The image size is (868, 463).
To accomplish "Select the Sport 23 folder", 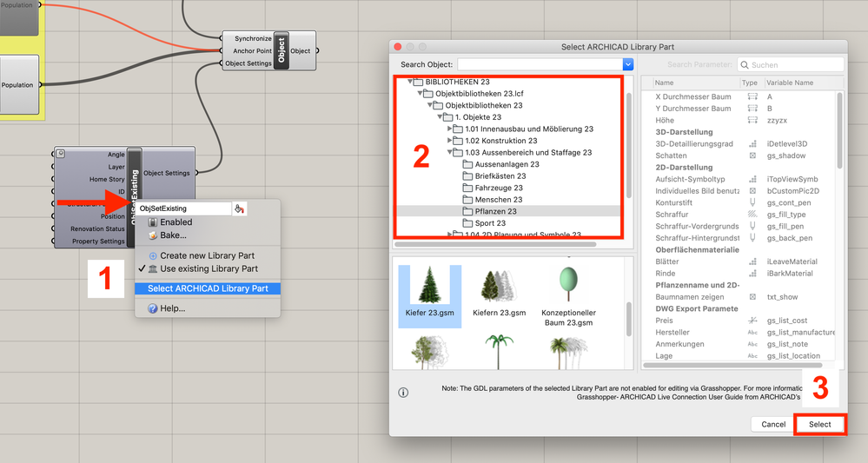I will tap(484, 223).
